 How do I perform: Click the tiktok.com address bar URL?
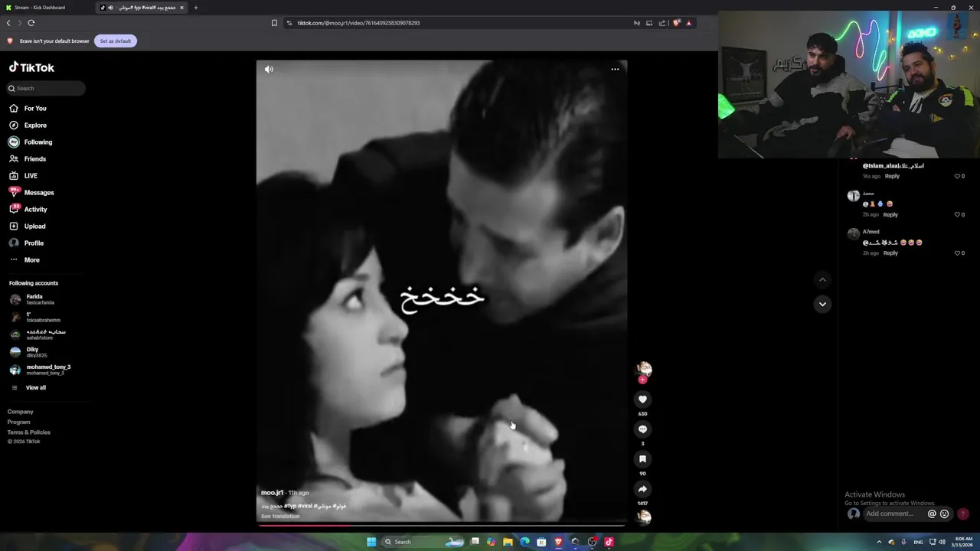click(358, 23)
